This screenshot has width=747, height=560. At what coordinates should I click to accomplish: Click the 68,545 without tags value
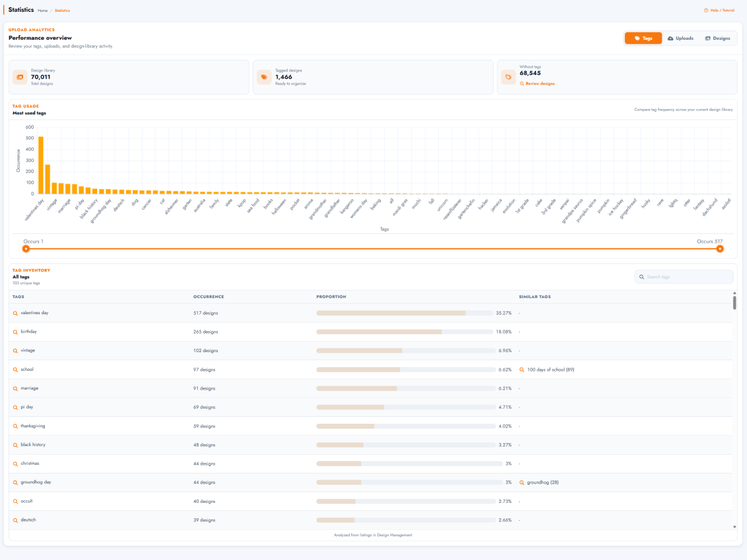pos(530,73)
